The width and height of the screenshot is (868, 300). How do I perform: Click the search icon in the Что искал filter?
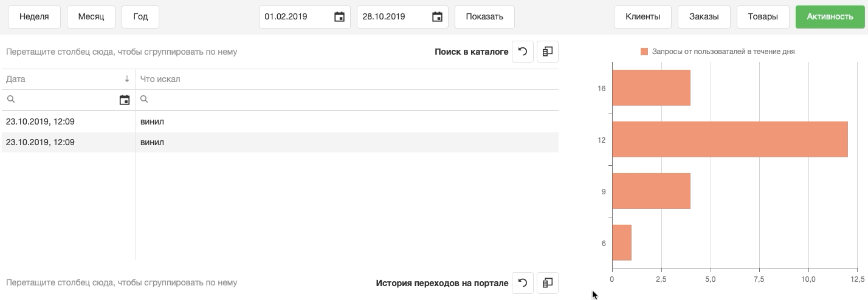point(145,99)
